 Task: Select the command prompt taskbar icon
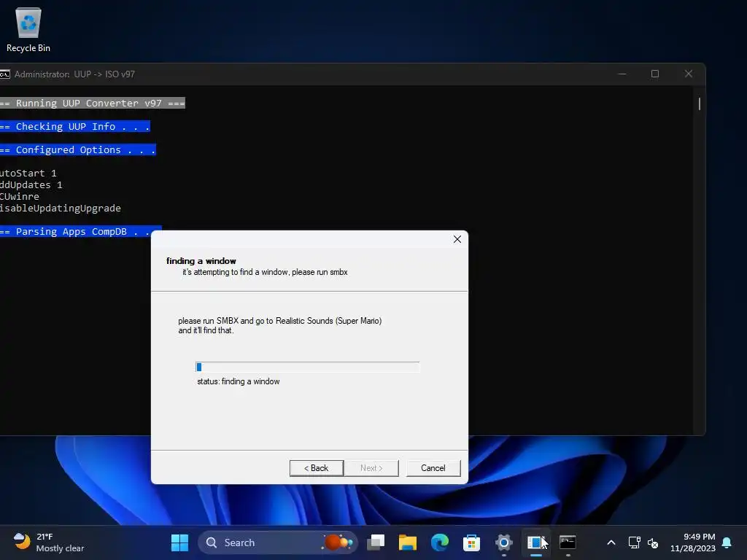click(x=568, y=542)
